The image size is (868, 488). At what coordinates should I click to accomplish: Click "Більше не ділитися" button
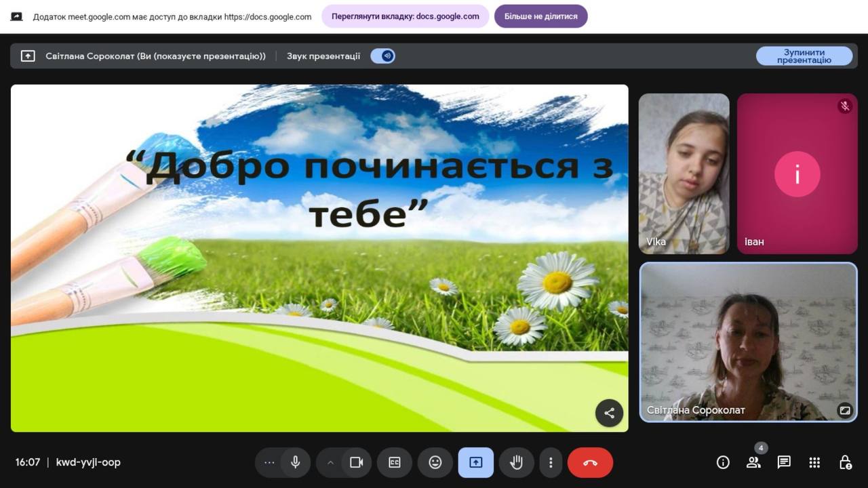pyautogui.click(x=540, y=16)
